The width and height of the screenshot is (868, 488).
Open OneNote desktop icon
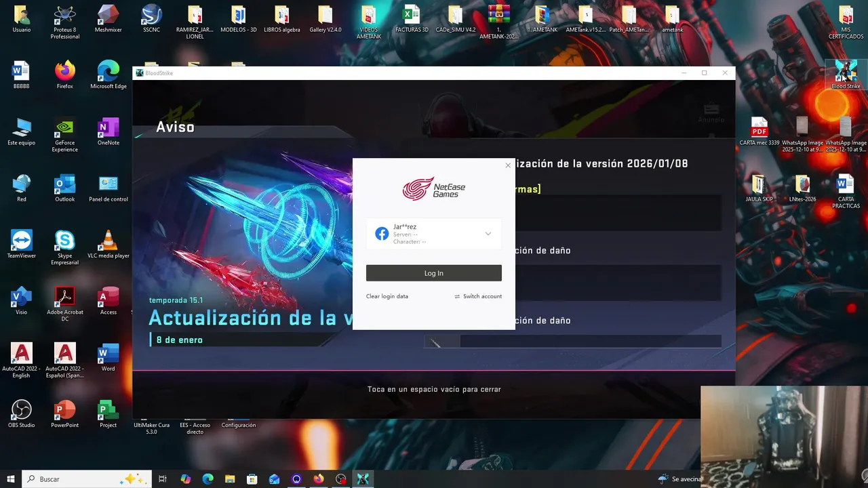[108, 131]
